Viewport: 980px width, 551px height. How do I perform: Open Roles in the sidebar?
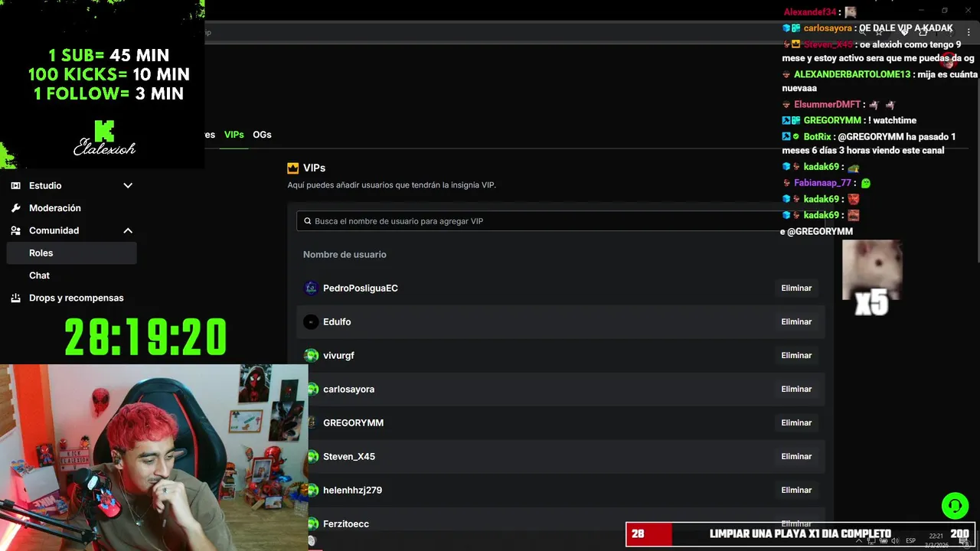[71, 253]
